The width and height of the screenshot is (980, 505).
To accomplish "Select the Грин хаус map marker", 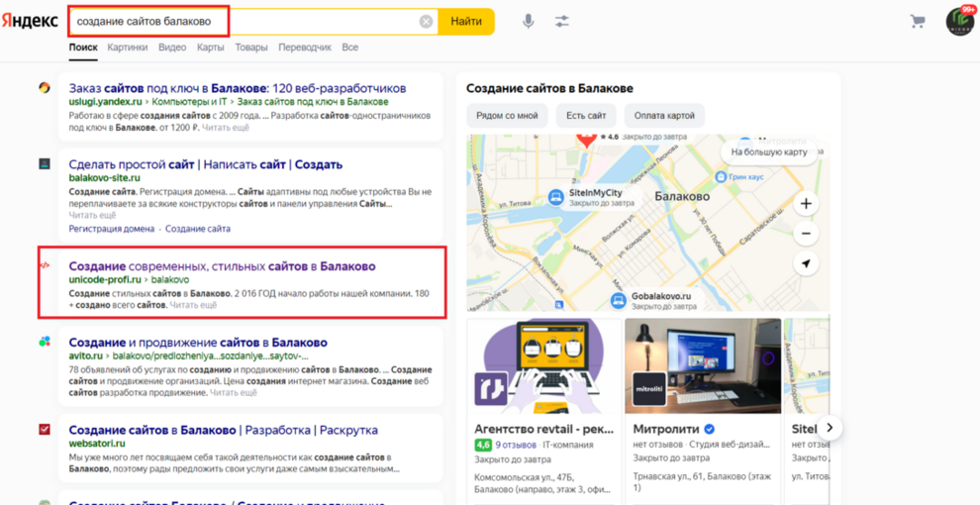I will click(x=720, y=177).
